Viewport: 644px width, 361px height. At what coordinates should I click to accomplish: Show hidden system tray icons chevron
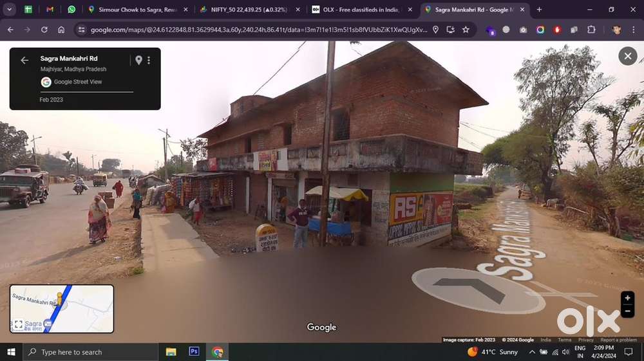(532, 352)
